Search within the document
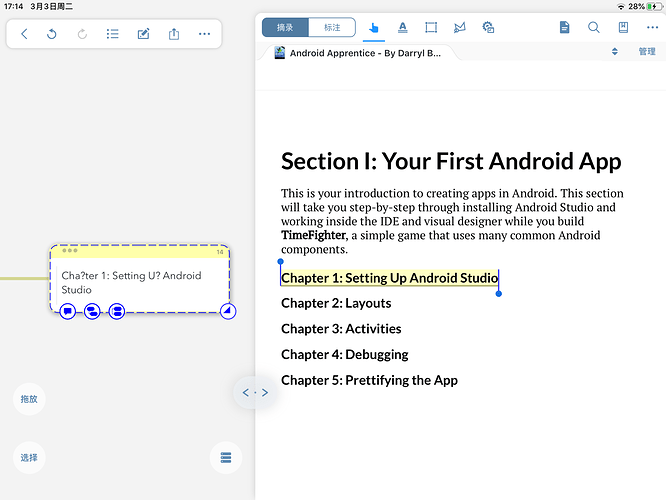This screenshot has width=666, height=500. coord(594,28)
